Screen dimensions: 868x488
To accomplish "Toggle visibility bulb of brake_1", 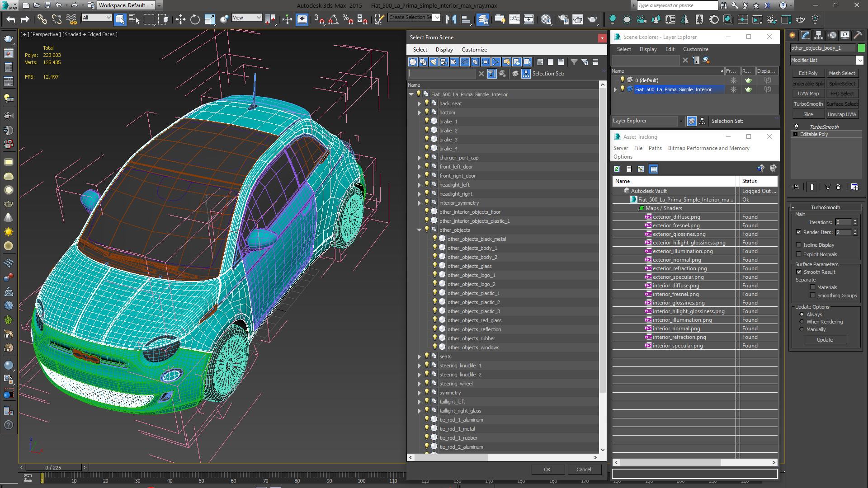I will (x=426, y=121).
